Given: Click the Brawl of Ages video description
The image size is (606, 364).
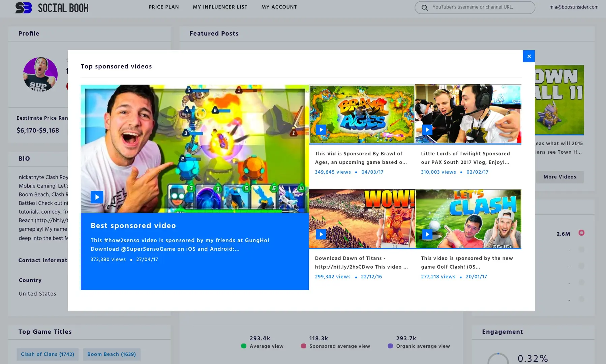Looking at the screenshot, I should pyautogui.click(x=361, y=158).
